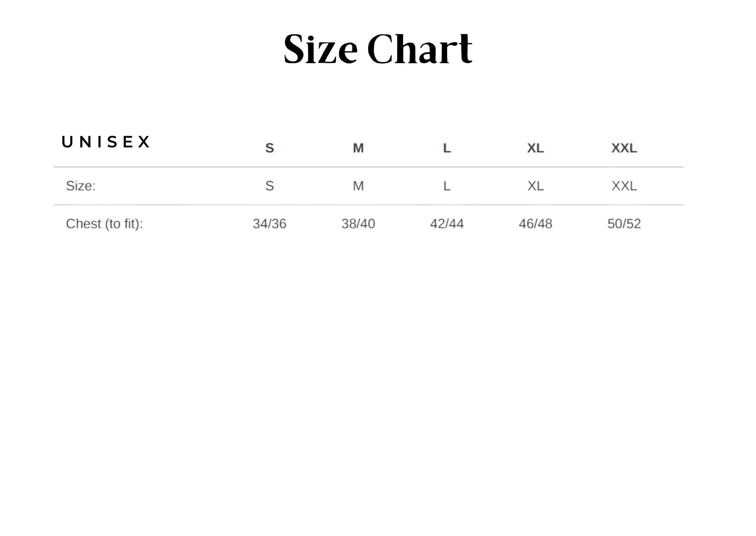Click the M cell in Size row

pos(358,186)
